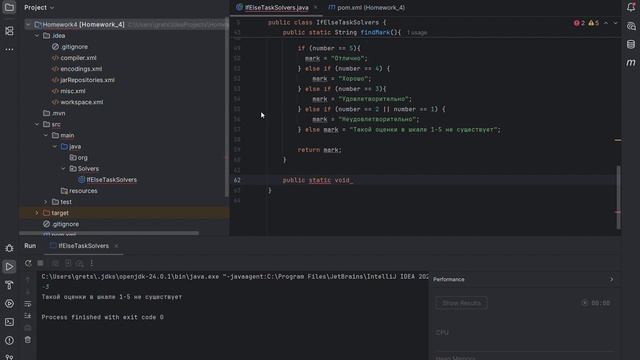Click the Performance timer record icon

584,303
